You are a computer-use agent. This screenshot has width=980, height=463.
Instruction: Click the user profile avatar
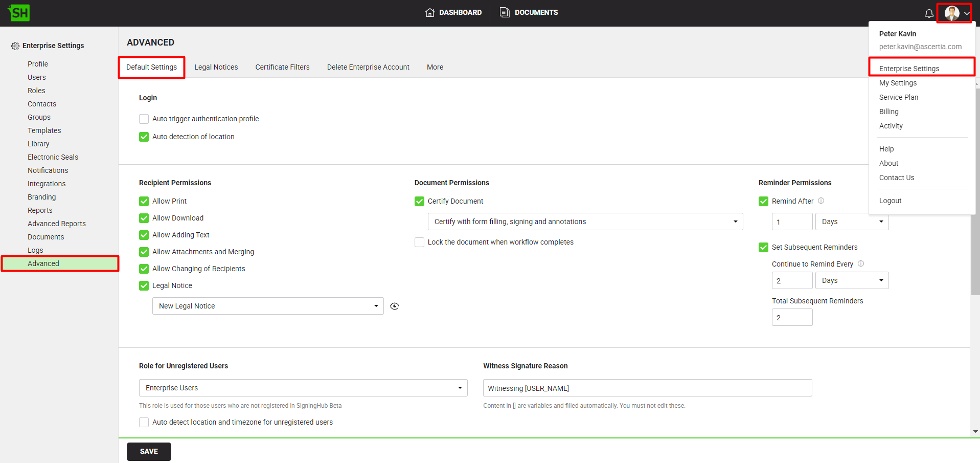[x=951, y=13]
